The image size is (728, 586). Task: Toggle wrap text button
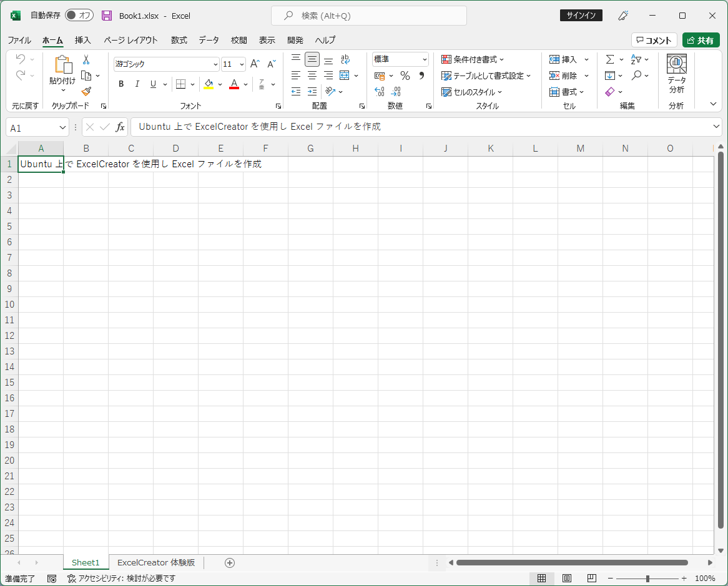coord(345,59)
